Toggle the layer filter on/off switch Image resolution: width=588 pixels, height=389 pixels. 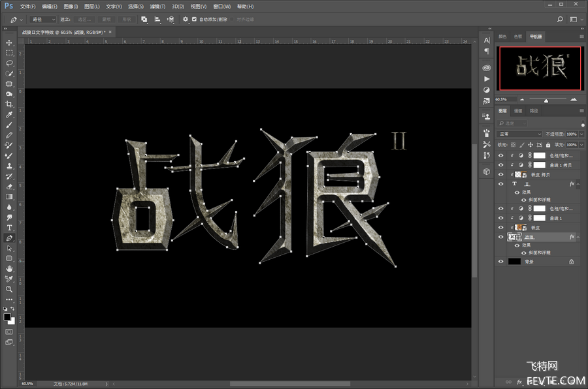[583, 123]
